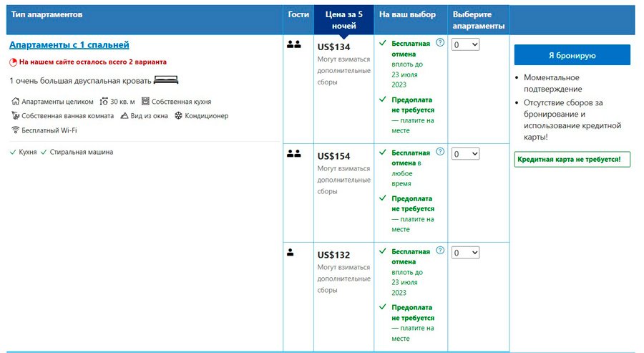Click the US$154 price text

coord(333,156)
